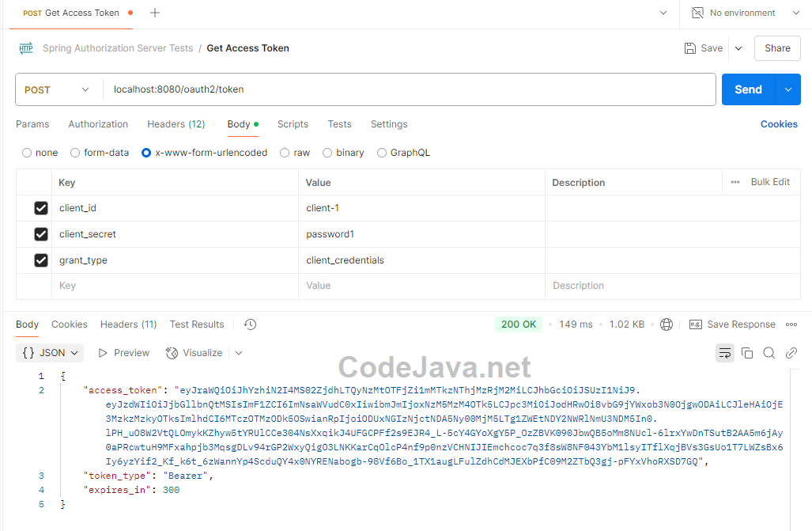This screenshot has height=531, width=812.
Task: Toggle word wrap in response viewer
Action: coord(724,353)
